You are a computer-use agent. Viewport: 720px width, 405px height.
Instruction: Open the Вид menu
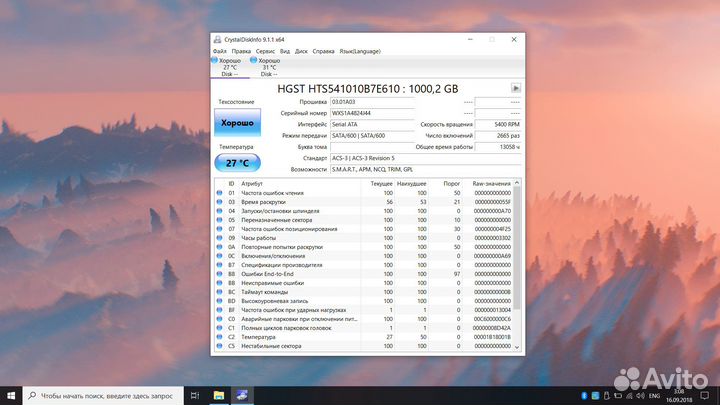pos(285,51)
